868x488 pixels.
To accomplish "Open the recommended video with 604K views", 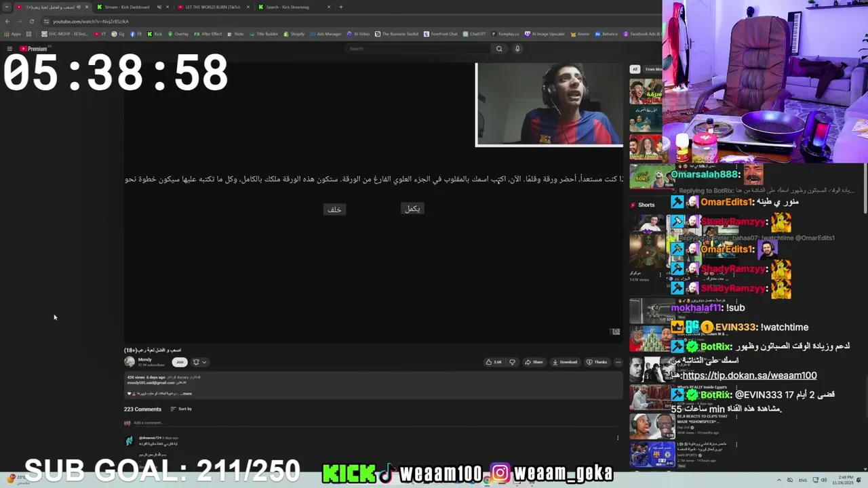I will pyautogui.click(x=652, y=426).
